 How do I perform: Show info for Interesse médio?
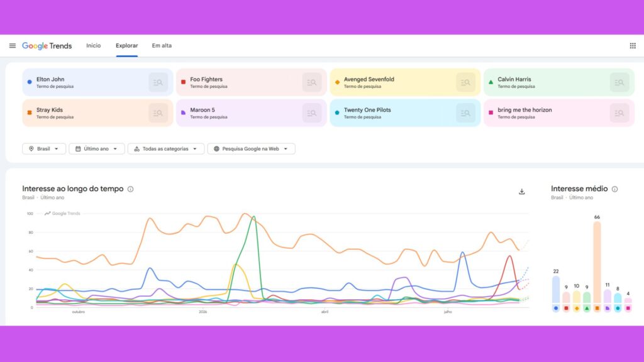615,189
